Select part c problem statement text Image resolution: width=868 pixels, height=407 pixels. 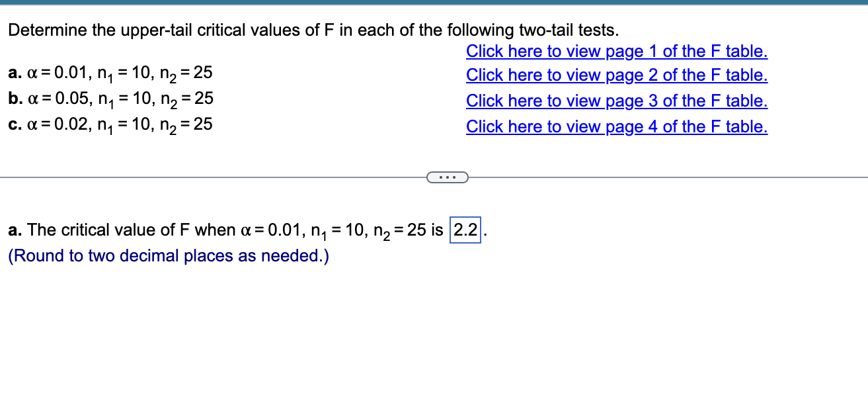tap(109, 124)
